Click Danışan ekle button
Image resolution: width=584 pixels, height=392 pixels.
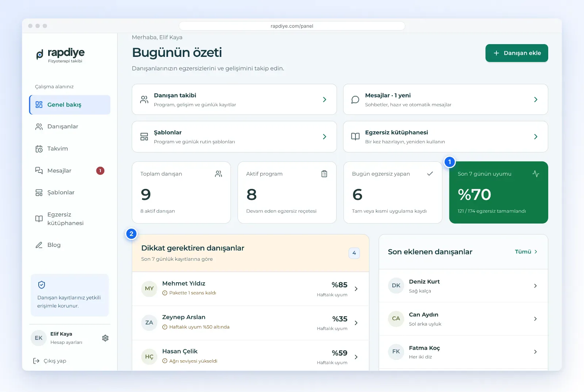click(x=516, y=53)
